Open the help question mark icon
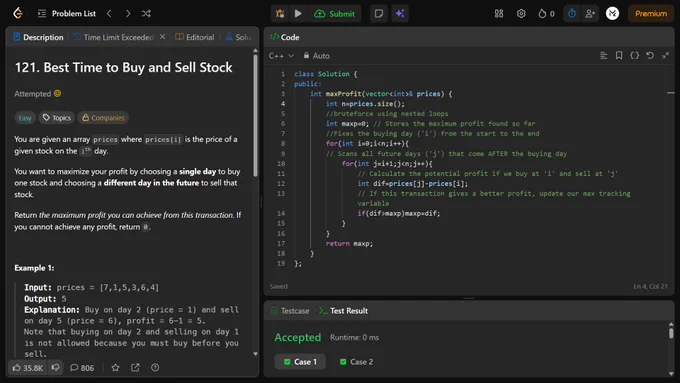Screen dimensions: 680x383 coord(155,367)
